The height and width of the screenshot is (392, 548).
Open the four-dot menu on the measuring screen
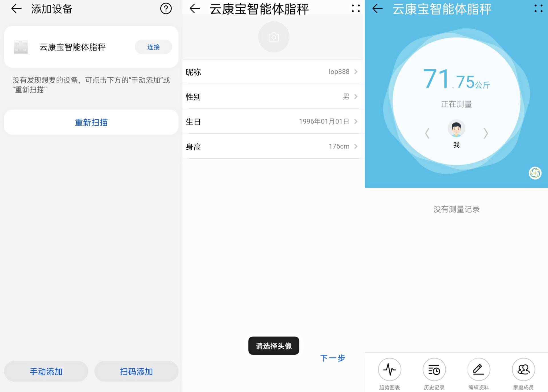(x=538, y=9)
